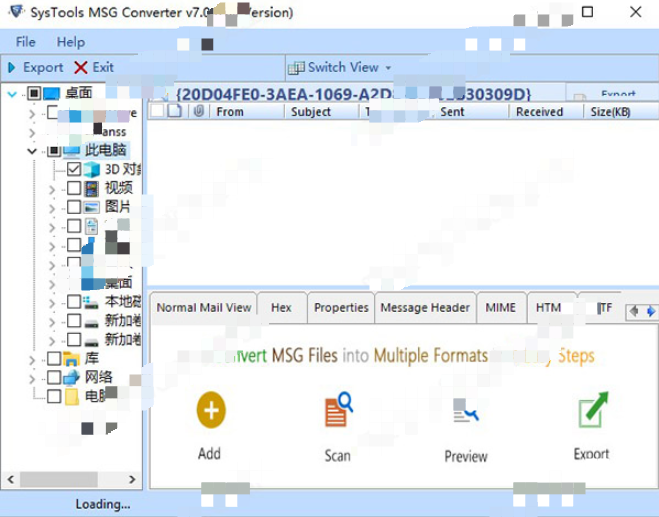Click the yellow Add plus icon
The height and width of the screenshot is (517, 659).
click(211, 410)
